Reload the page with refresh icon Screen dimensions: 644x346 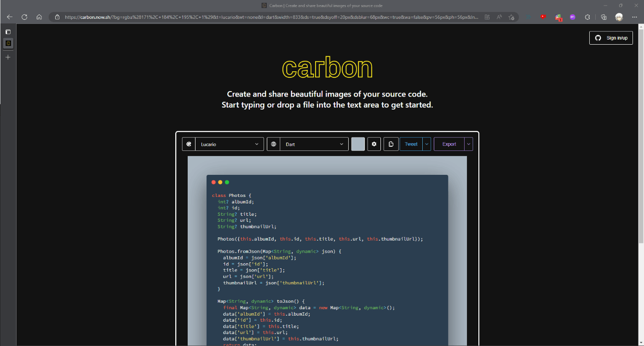tap(24, 17)
